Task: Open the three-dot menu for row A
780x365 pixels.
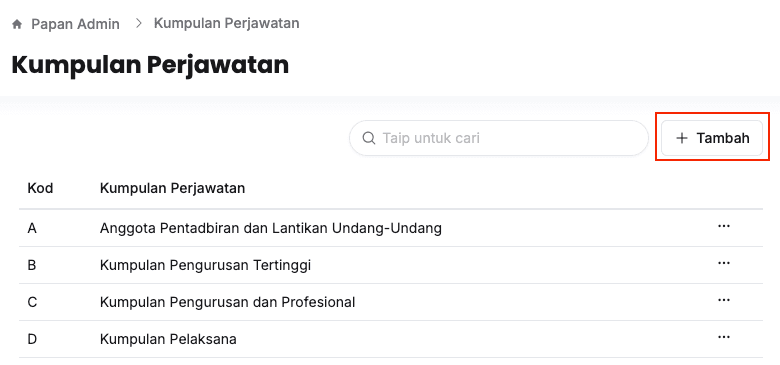Action: point(724,226)
